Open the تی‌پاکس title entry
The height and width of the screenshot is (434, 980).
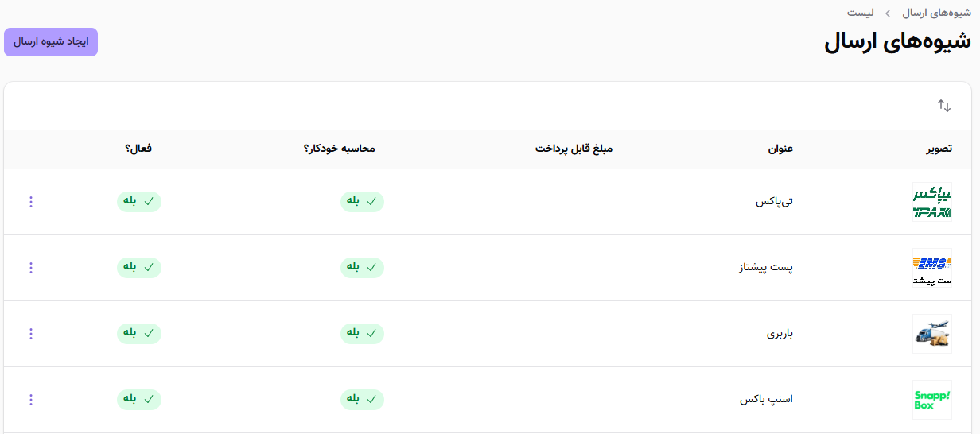pos(774,202)
